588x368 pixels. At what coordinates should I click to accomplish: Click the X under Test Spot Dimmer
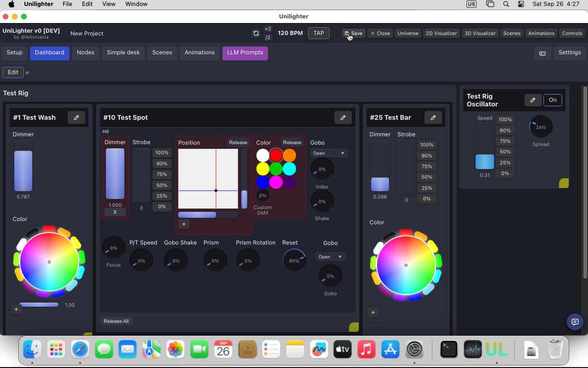tap(115, 212)
